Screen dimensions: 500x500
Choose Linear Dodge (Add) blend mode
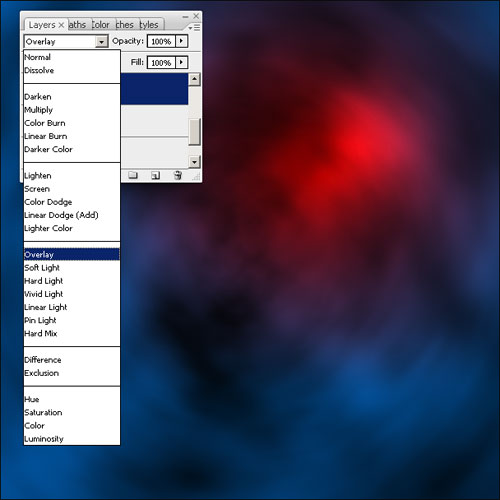coord(72,215)
